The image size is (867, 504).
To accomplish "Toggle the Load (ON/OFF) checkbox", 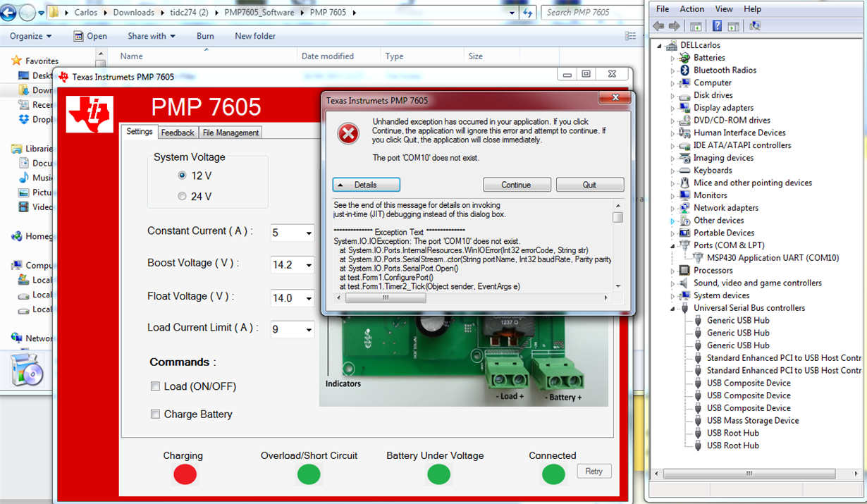I will (155, 386).
